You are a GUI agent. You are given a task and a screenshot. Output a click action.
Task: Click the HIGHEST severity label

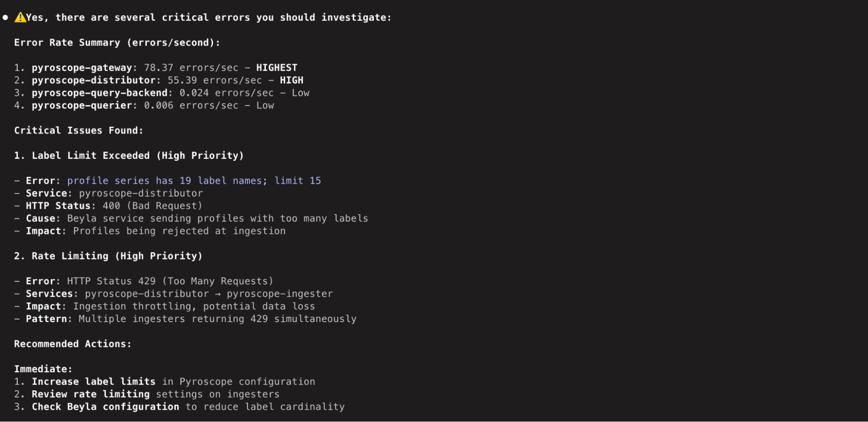[x=277, y=68]
